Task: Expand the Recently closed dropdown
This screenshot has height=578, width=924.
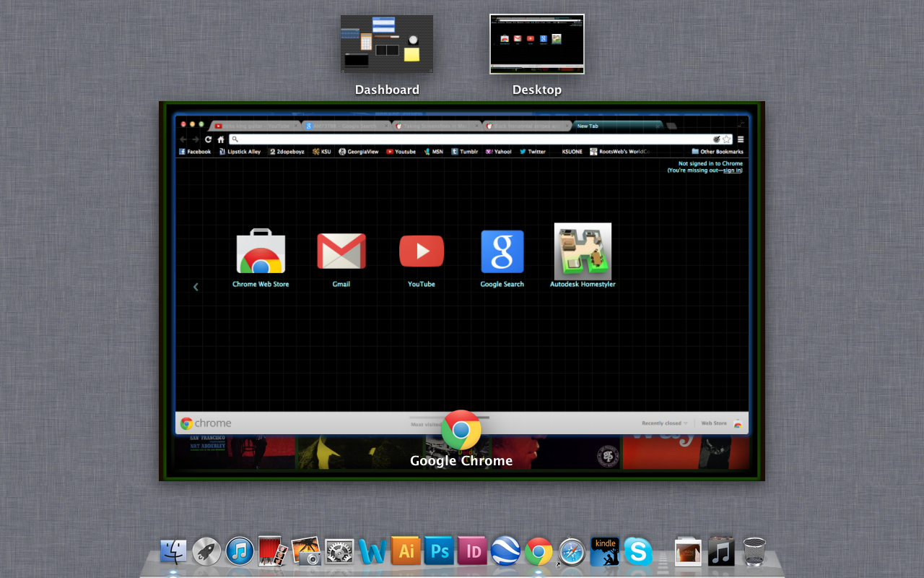Action: [665, 423]
